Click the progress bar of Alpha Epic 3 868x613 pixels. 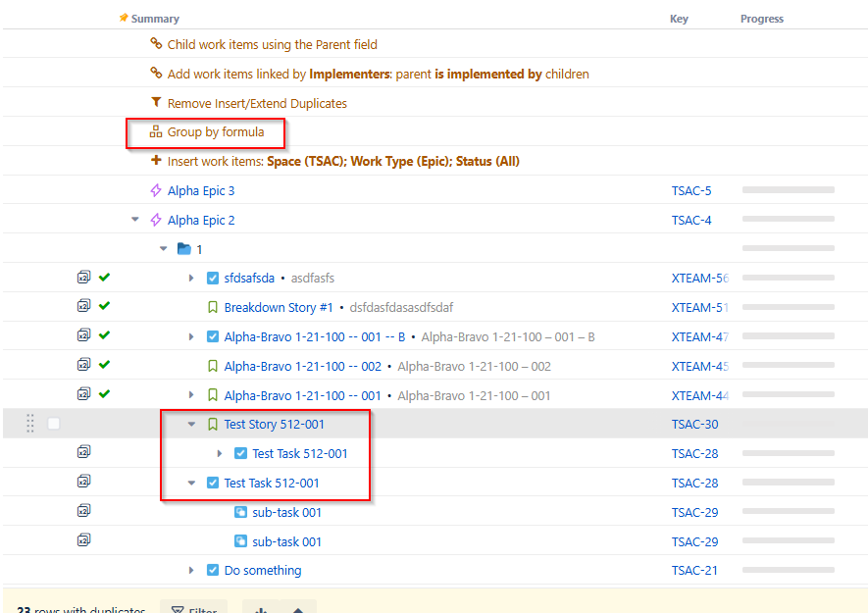point(789,190)
